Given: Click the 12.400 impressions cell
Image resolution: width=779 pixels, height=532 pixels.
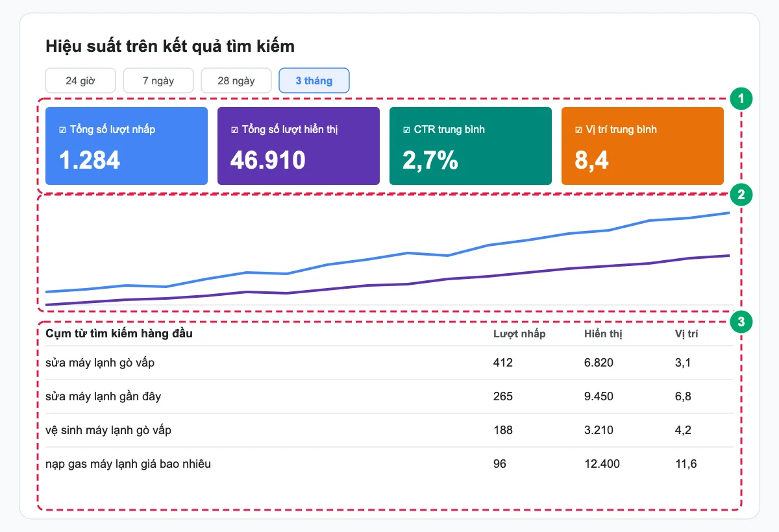Looking at the screenshot, I should [602, 464].
